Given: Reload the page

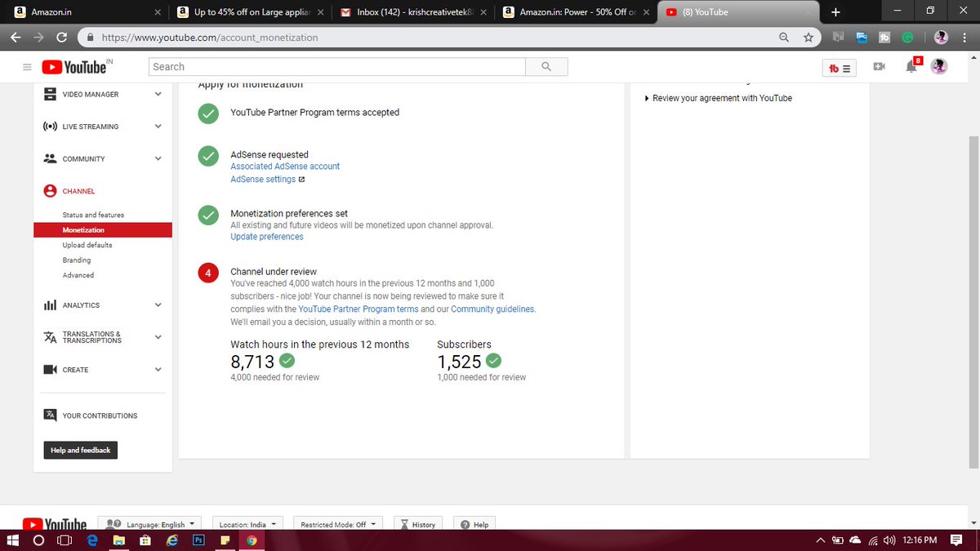Looking at the screenshot, I should click(x=62, y=38).
